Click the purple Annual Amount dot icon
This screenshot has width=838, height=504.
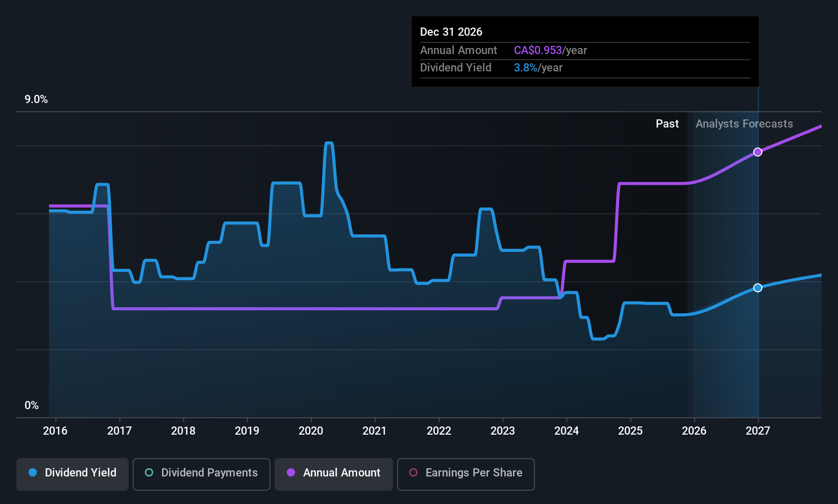coord(291,473)
